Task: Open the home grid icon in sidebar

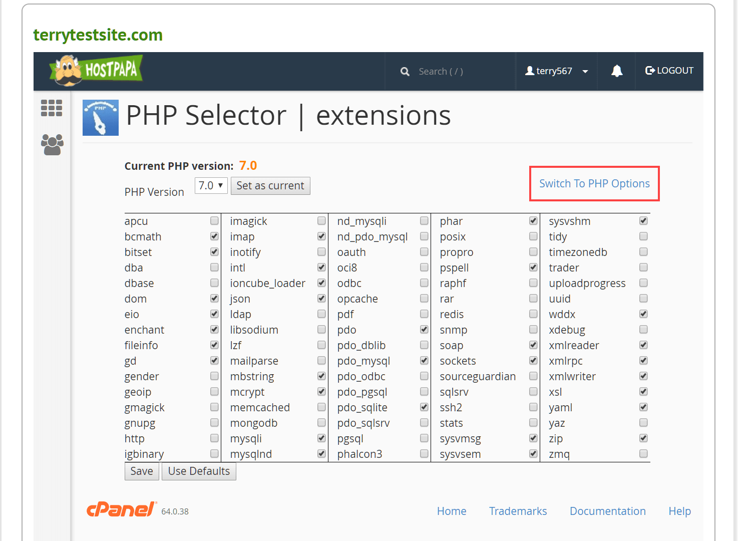Action: pos(52,108)
